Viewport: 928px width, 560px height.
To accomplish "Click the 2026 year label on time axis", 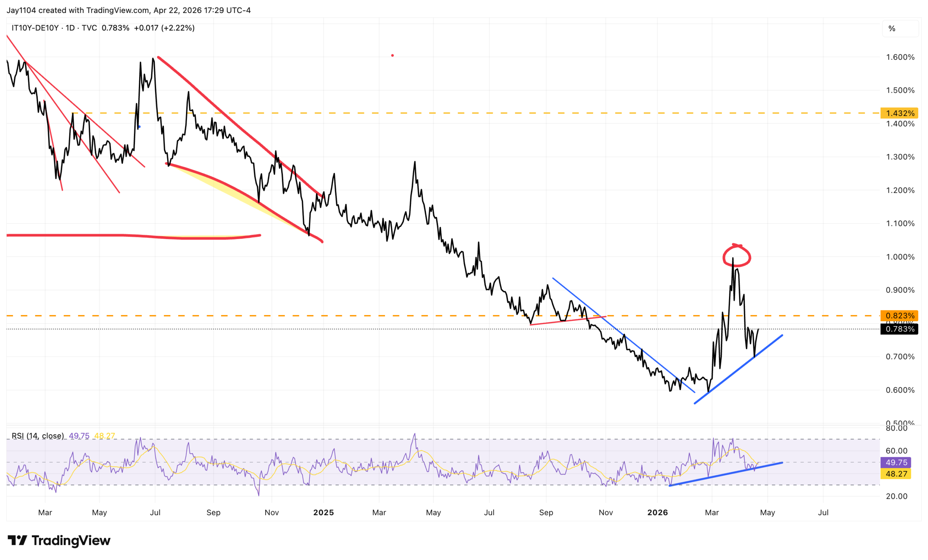I will [x=658, y=513].
